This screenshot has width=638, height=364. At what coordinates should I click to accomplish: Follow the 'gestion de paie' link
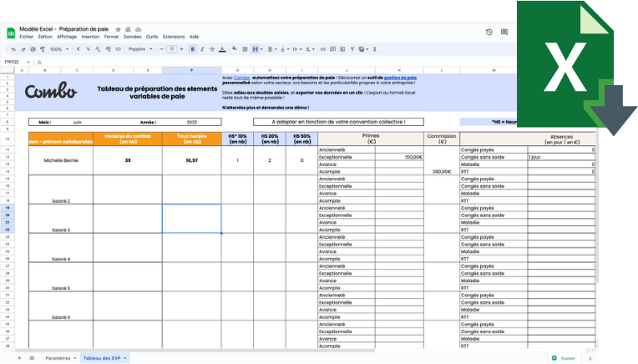[x=400, y=78]
